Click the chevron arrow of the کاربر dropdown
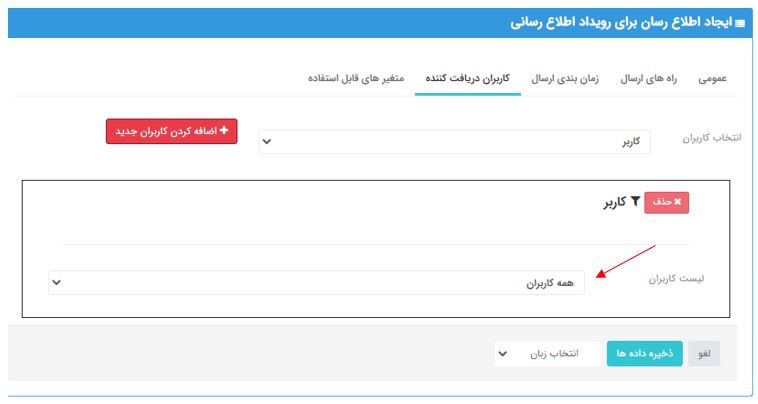 click(266, 142)
